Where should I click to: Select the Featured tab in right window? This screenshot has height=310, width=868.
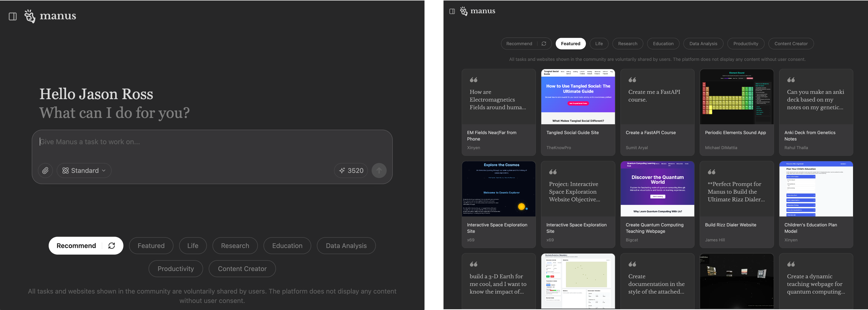click(x=570, y=44)
